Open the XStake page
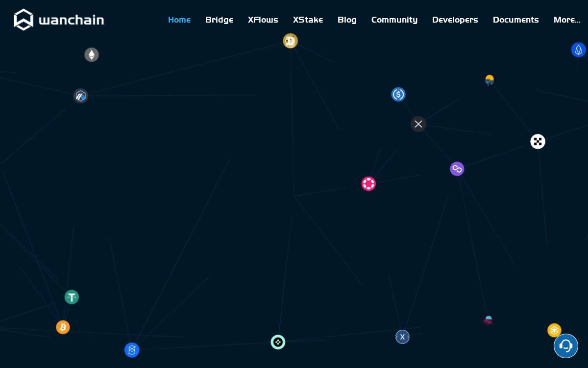588x368 pixels. pos(308,20)
